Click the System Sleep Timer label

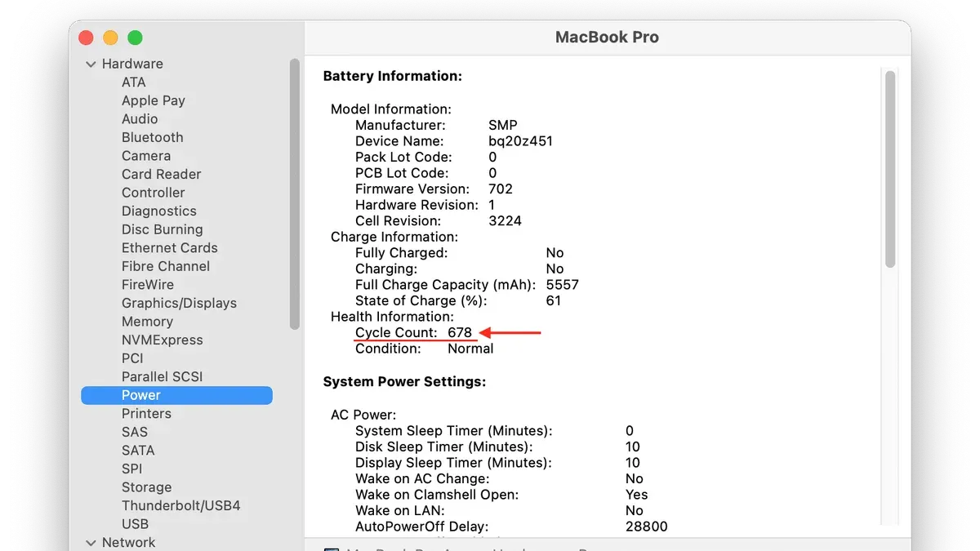[454, 431]
